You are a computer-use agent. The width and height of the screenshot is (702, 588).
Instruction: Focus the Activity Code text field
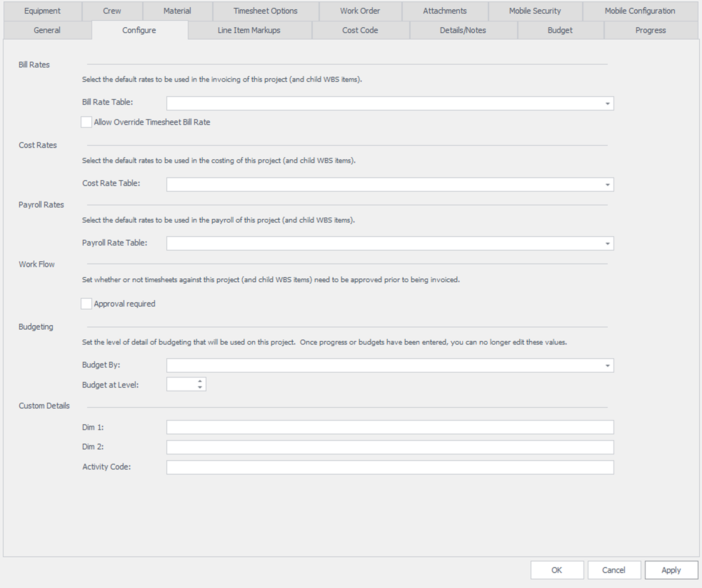(x=390, y=467)
